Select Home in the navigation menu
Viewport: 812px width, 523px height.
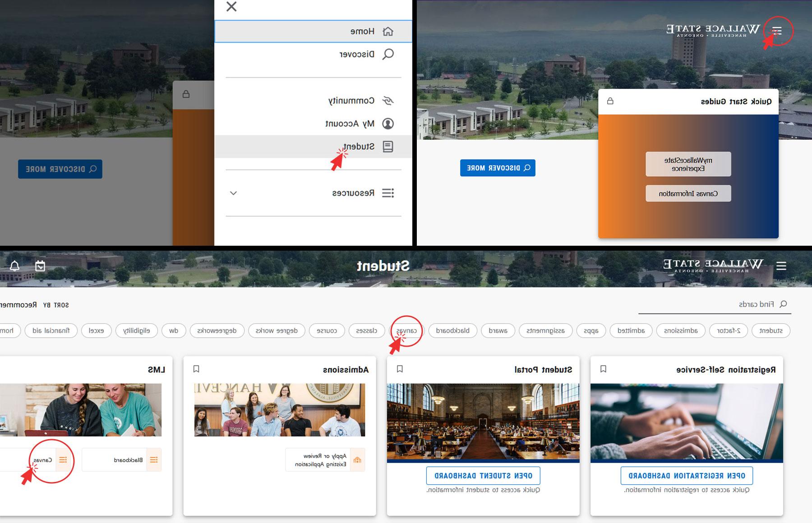tap(313, 31)
